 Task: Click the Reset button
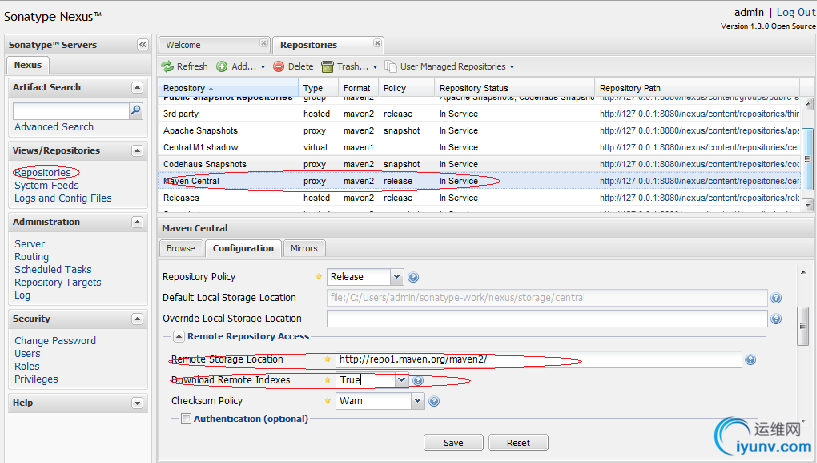(518, 443)
